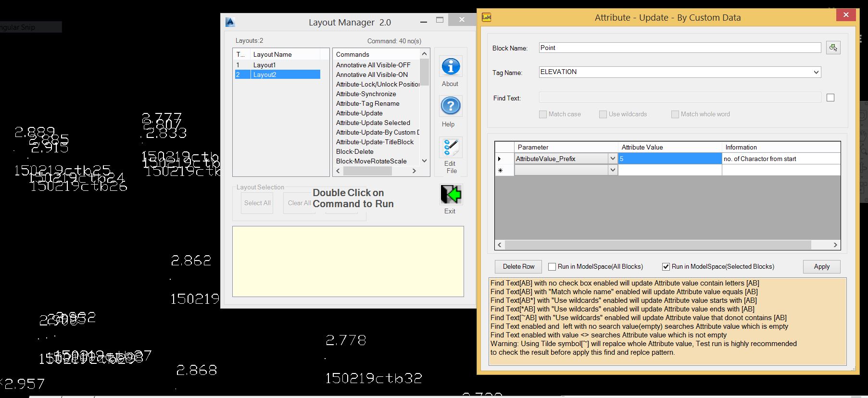This screenshot has height=398, width=868.
Task: Click the Information column header
Action: coord(781,147)
